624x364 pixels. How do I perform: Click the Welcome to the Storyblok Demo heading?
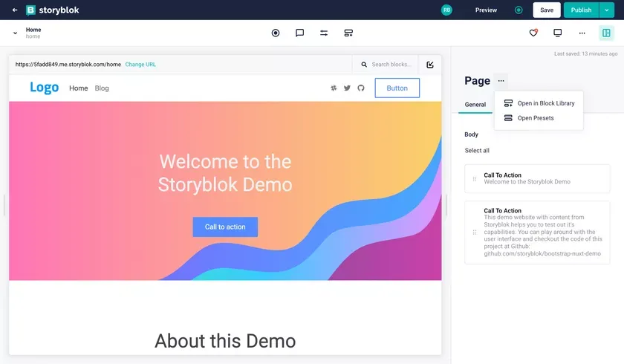click(x=225, y=173)
